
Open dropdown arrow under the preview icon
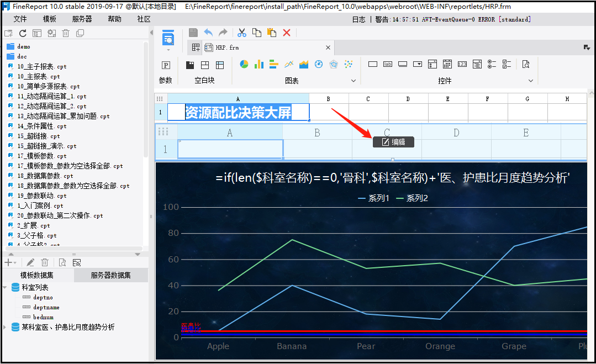coord(168,50)
